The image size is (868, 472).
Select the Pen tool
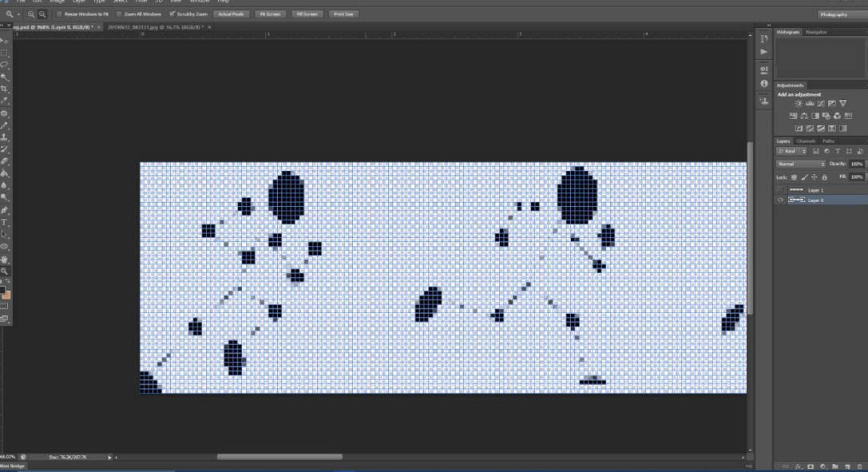tap(5, 210)
